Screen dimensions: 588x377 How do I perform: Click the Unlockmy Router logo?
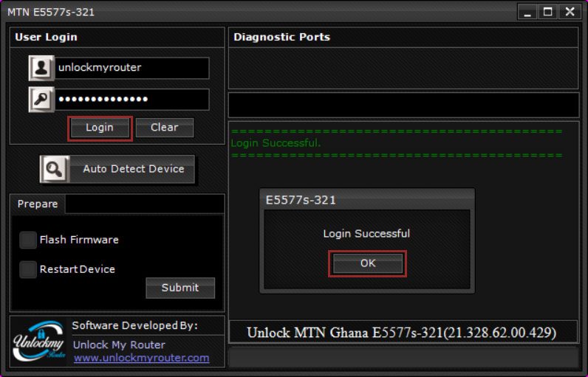[38, 342]
